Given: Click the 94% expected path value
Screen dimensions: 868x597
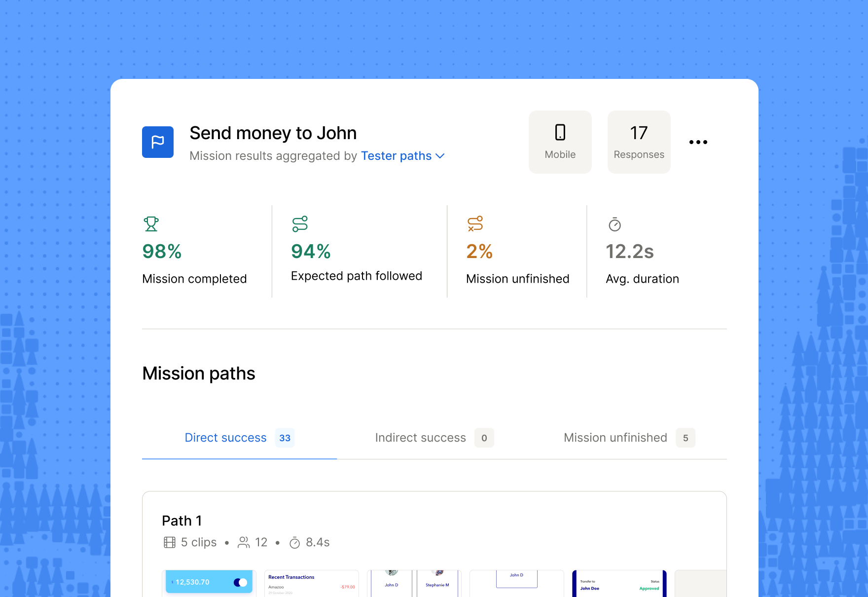Looking at the screenshot, I should [x=311, y=252].
